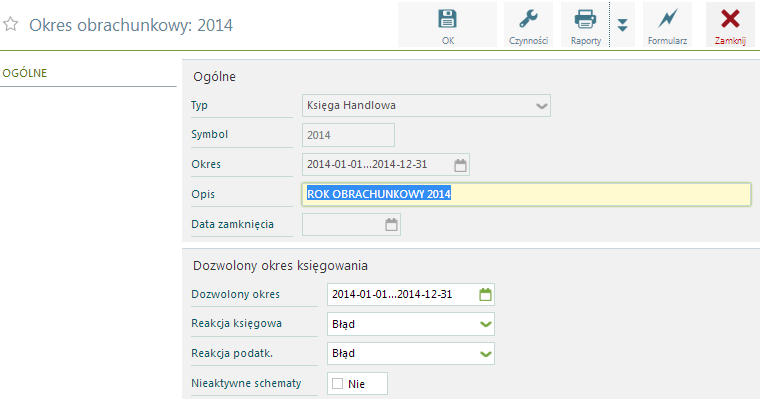
Task: Mark the record as favorite with the star icon
Action: pyautogui.click(x=11, y=24)
